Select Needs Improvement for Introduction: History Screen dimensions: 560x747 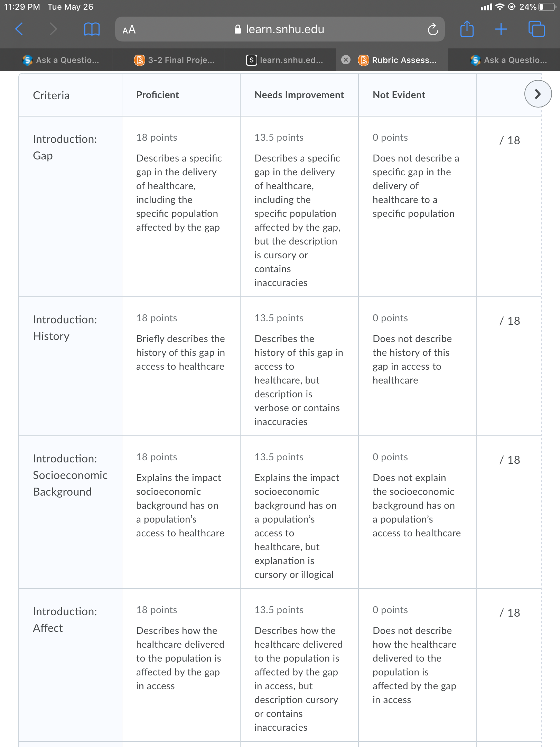click(299, 370)
